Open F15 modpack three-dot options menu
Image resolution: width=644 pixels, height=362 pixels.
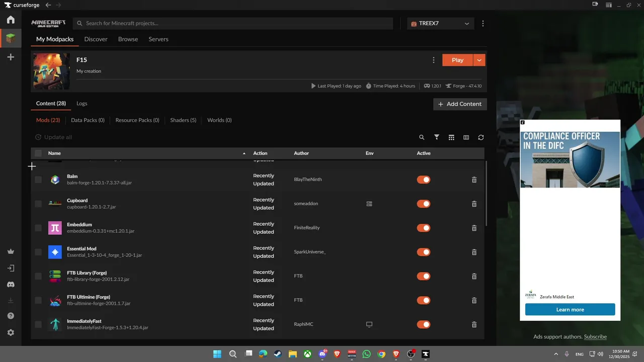pos(434,60)
